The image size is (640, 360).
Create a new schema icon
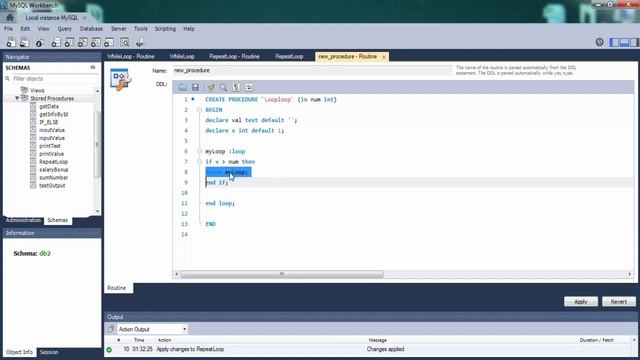(56, 42)
